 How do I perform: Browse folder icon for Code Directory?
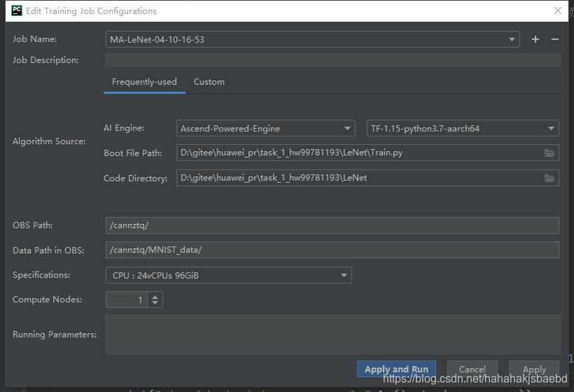[549, 178]
